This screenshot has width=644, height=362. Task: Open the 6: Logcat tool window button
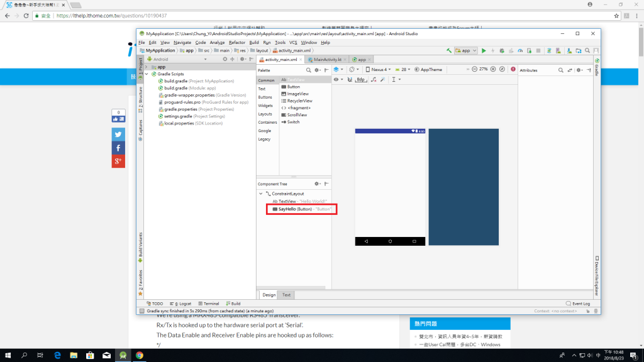click(x=180, y=304)
